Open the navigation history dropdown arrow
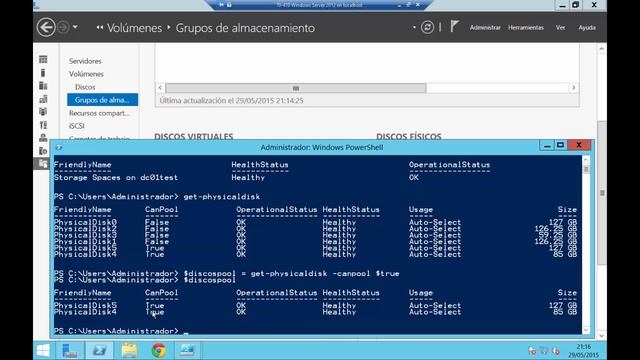640x360 pixels. [x=75, y=27]
